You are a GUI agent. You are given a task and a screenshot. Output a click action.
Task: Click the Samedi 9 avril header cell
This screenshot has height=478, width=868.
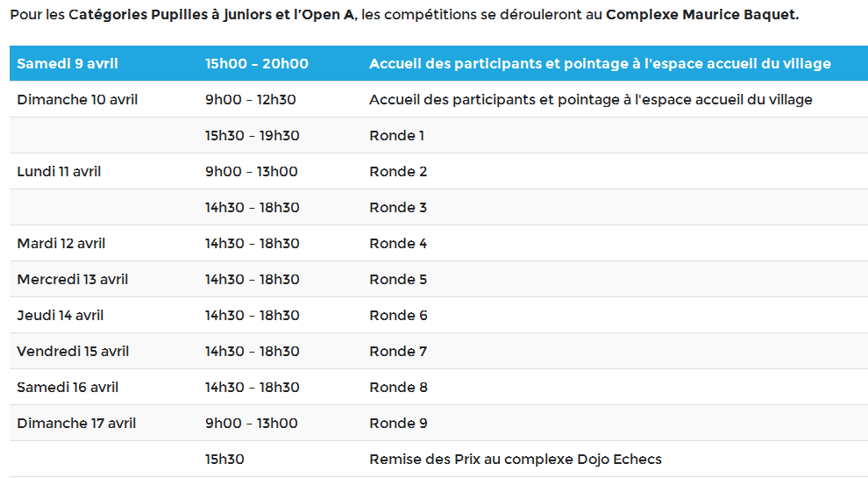point(68,64)
